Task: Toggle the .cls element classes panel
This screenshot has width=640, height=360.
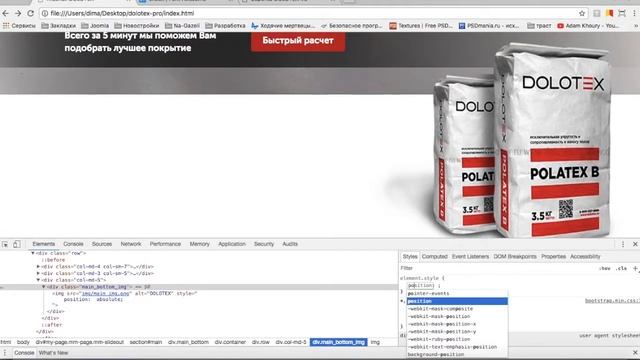Action: coord(621,268)
